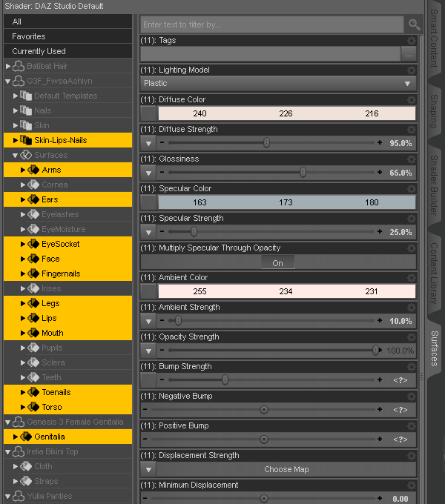This screenshot has height=504, width=445.
Task: Click the Ambient Color swatch bar
Action: 287,291
